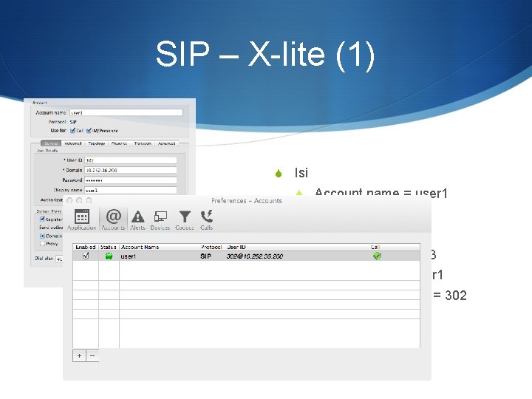Uncheck Enabled checkbox for user1 account
Image resolution: width=532 pixels, height=399 pixels.
tap(86, 256)
